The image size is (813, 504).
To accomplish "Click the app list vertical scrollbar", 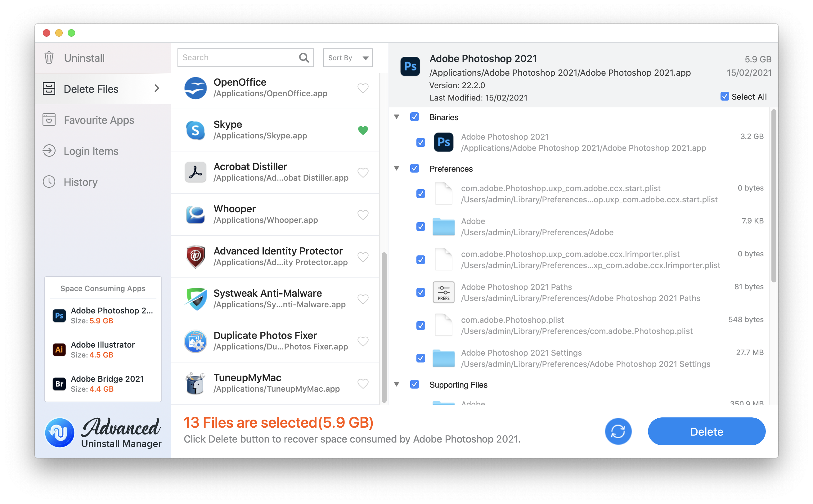I will [x=384, y=327].
